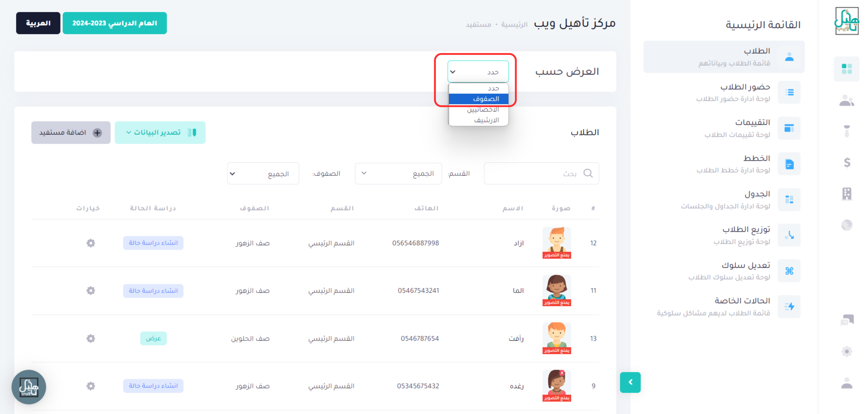Click اضافة مستفيد button
This screenshot has width=868, height=414.
point(71,133)
